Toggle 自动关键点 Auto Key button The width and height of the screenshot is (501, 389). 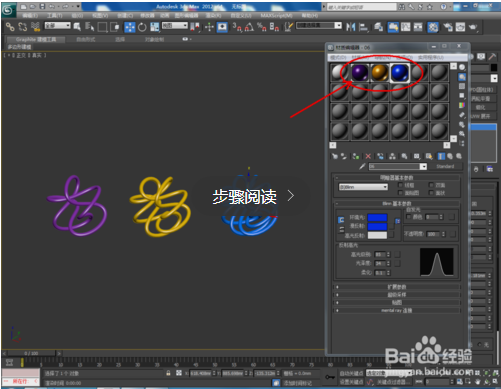(x=351, y=373)
